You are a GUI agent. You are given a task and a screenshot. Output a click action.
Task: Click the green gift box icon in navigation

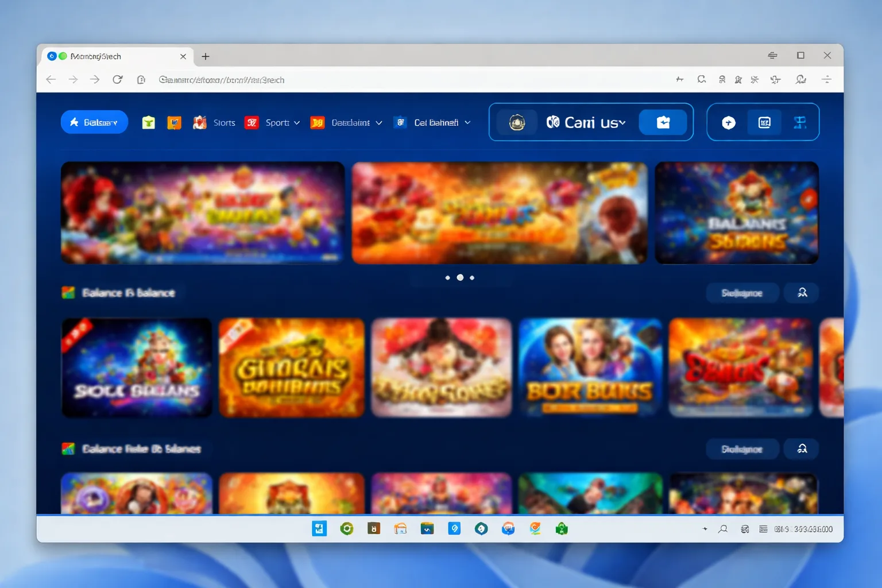[x=149, y=122]
